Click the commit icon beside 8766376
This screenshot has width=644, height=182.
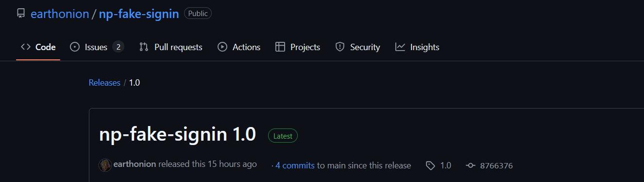coord(470,165)
